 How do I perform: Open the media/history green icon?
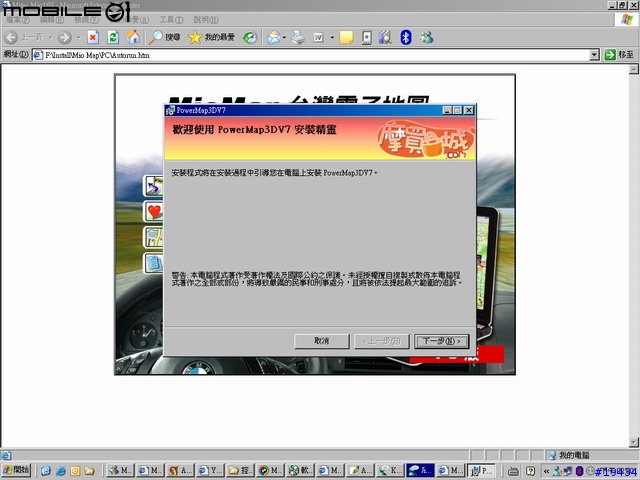click(x=250, y=38)
